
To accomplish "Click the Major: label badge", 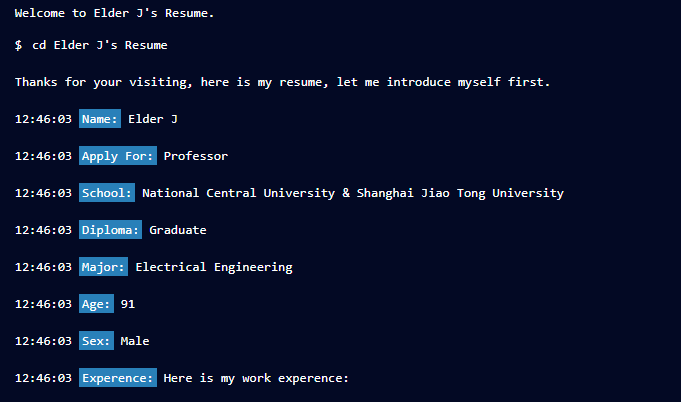I will 103,267.
